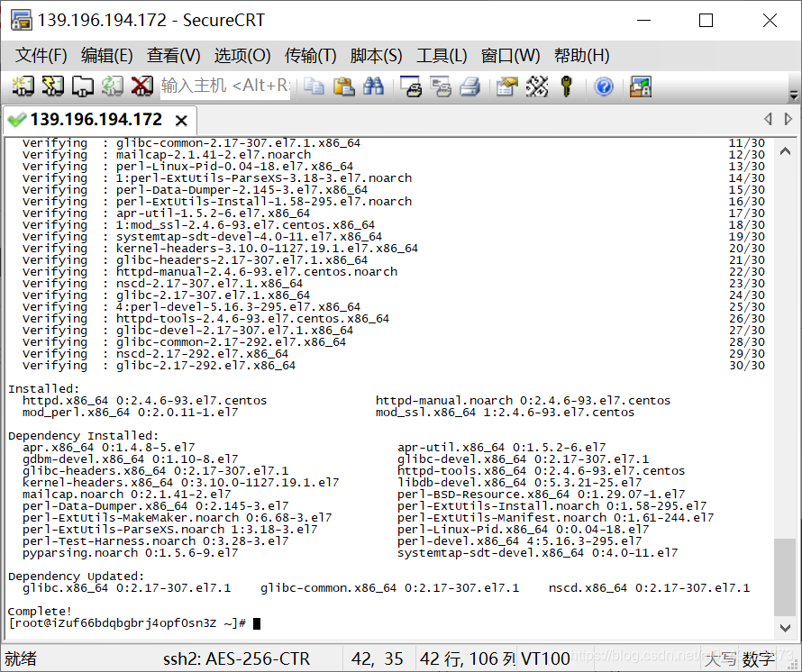Click 'mod_ssl.x86_64 1:2.4.6-93.el7.centos' text
Screen dimensions: 802x672
(x=505, y=413)
